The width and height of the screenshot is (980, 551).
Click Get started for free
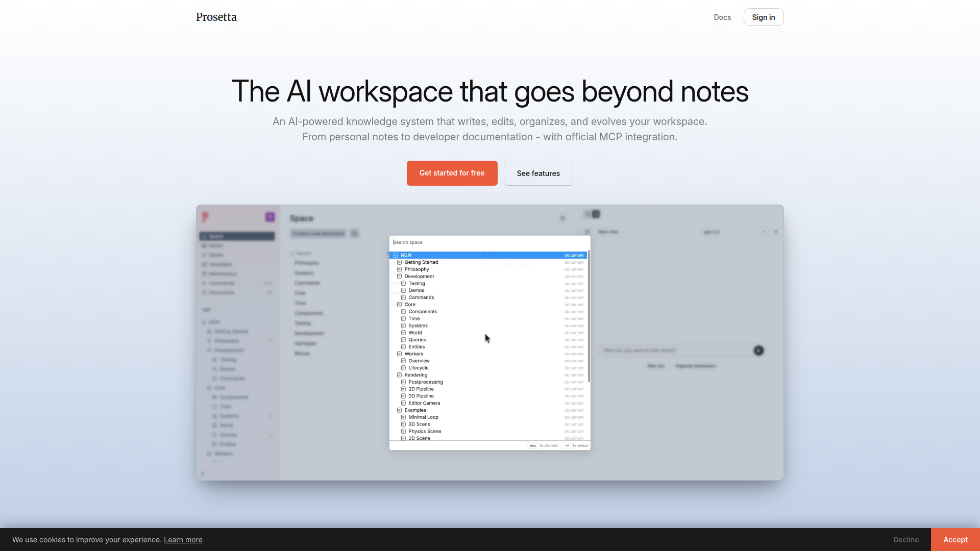pyautogui.click(x=452, y=173)
